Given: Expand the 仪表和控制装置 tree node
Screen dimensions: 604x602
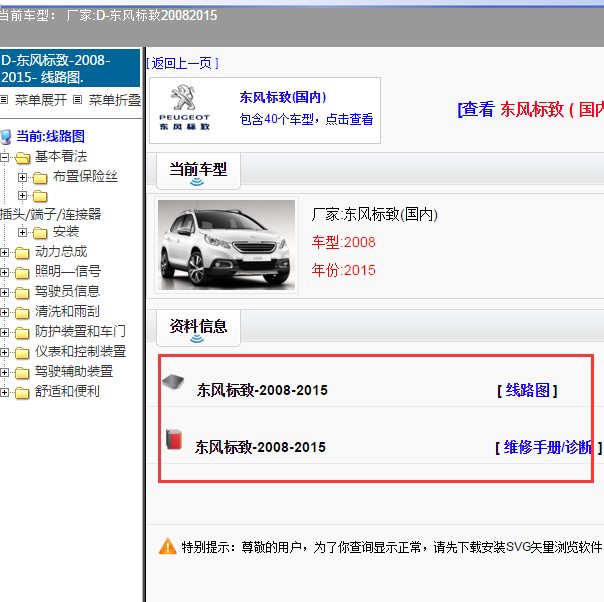Looking at the screenshot, I should point(4,352).
